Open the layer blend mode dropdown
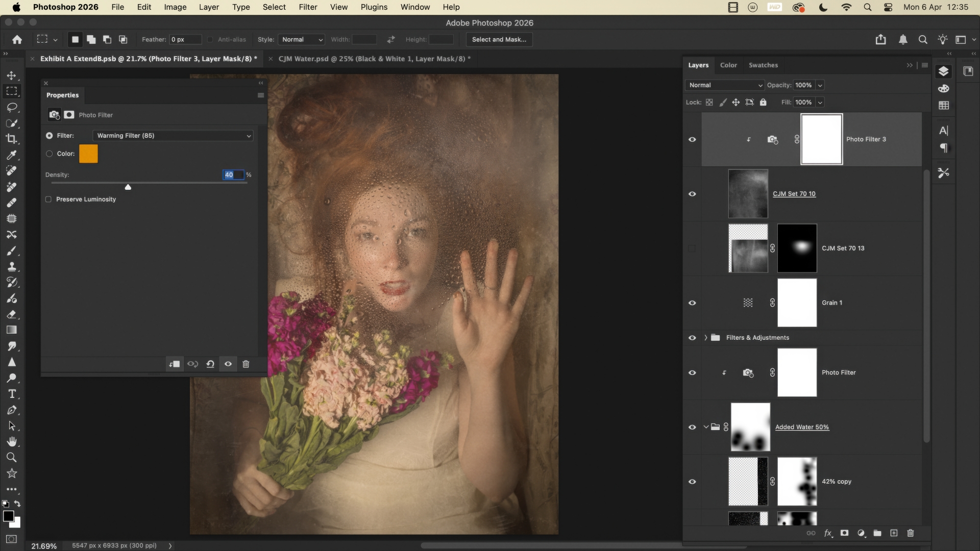The image size is (980, 551). click(725, 85)
